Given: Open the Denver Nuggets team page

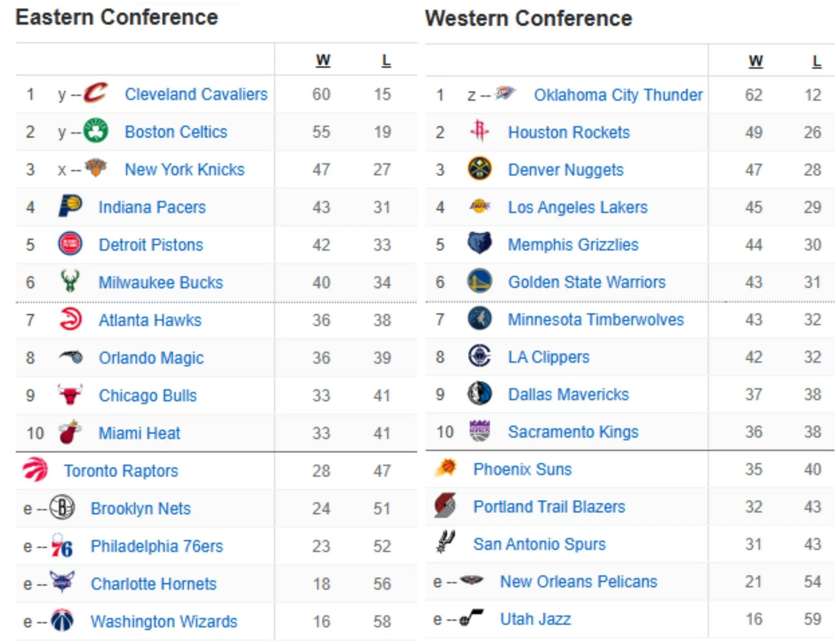Looking at the screenshot, I should [x=566, y=169].
